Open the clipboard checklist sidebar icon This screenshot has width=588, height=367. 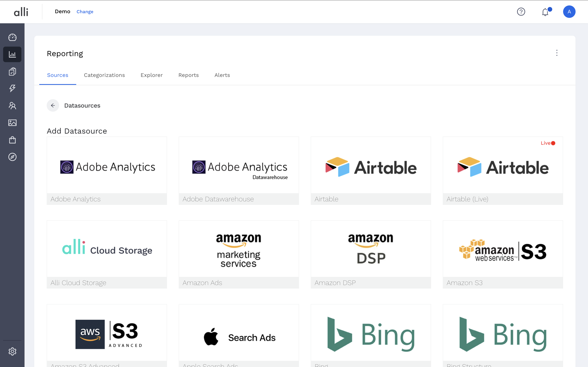coord(12,71)
